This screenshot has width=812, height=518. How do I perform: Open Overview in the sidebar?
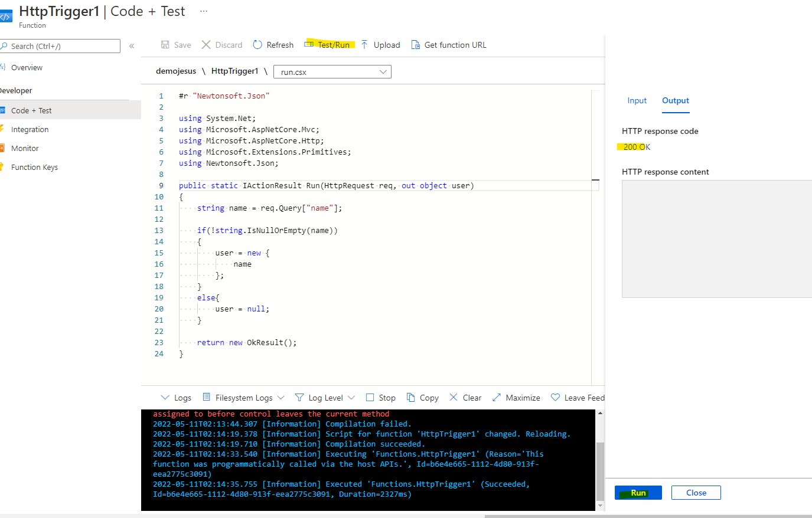27,67
